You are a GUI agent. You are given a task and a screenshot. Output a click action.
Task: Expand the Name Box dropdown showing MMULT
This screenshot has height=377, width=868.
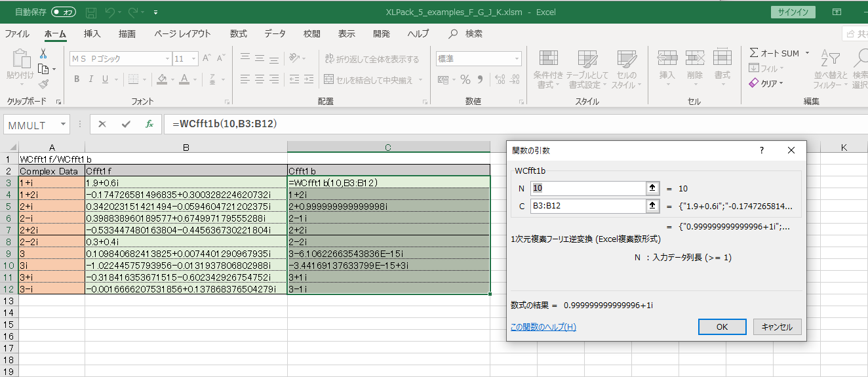[64, 124]
